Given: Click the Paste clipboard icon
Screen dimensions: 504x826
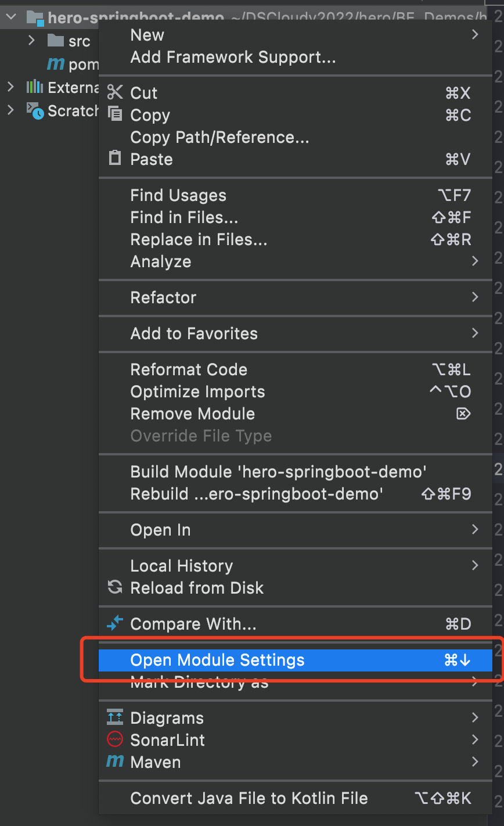Looking at the screenshot, I should coord(115,158).
